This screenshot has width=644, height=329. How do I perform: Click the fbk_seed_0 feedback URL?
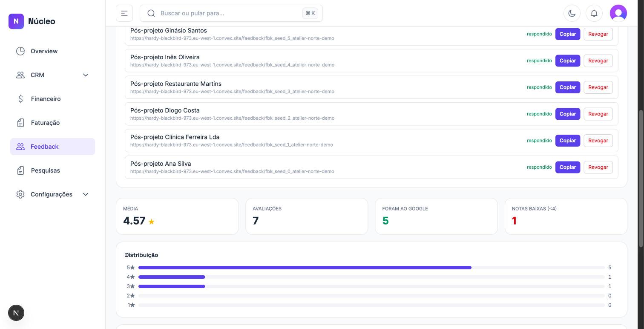(232, 171)
